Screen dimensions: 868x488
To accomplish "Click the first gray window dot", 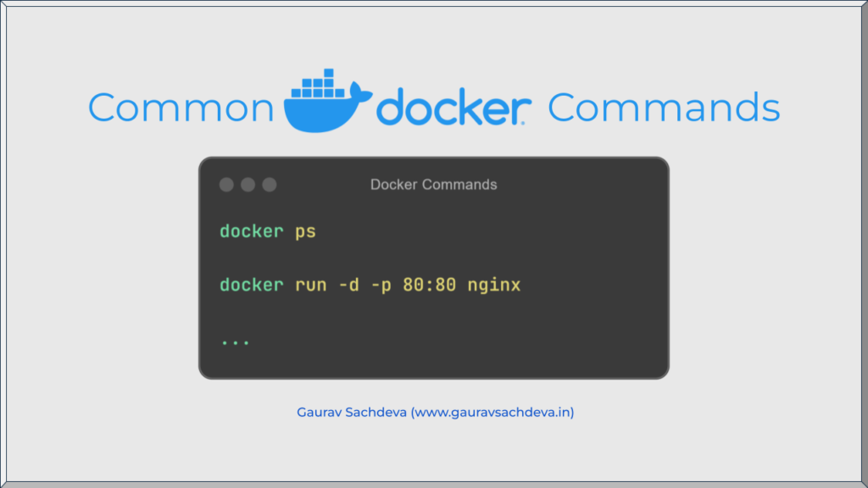I will click(226, 185).
